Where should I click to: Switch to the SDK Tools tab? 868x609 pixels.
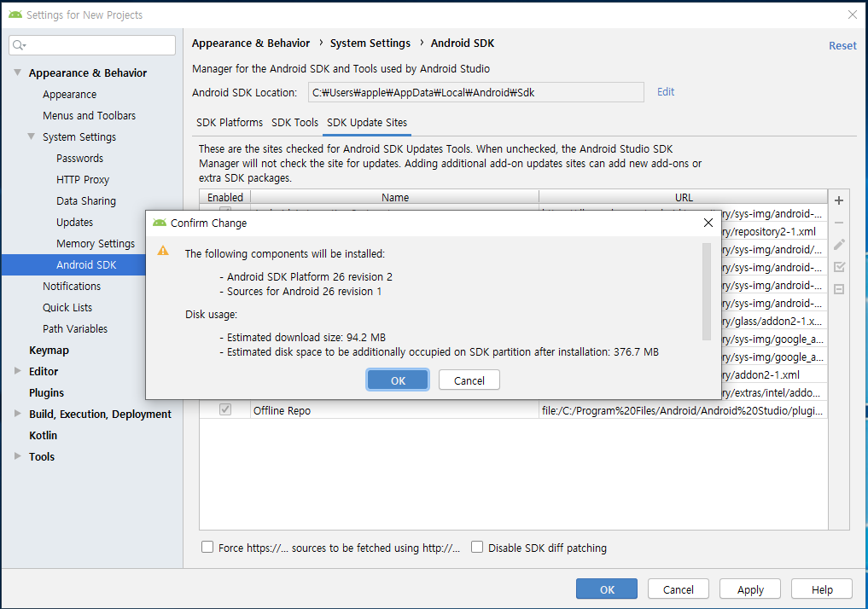point(294,122)
